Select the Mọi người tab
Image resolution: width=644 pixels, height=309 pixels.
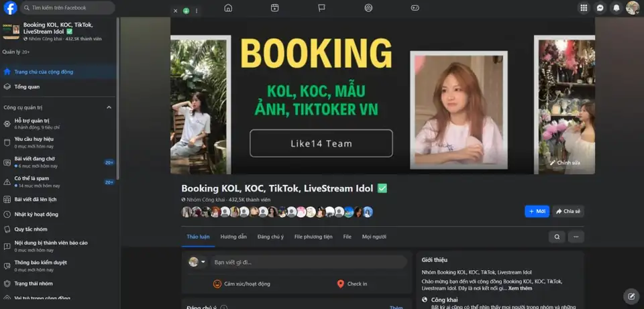click(x=374, y=237)
